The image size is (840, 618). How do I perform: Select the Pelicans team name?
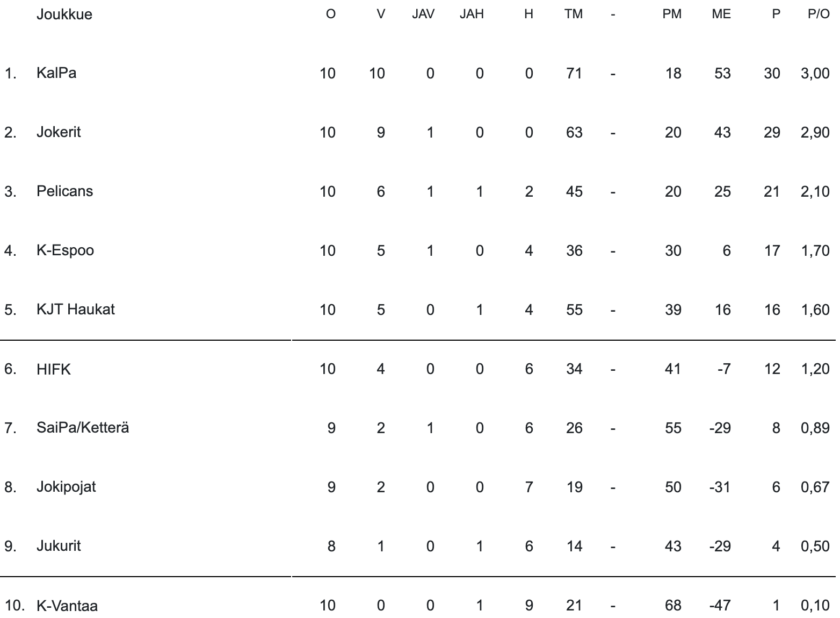pyautogui.click(x=64, y=191)
